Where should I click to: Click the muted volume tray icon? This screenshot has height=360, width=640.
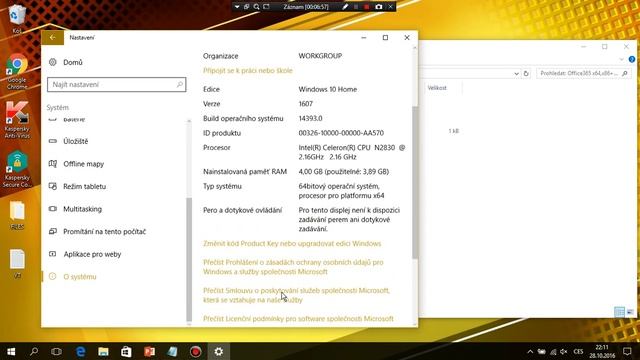click(x=564, y=351)
